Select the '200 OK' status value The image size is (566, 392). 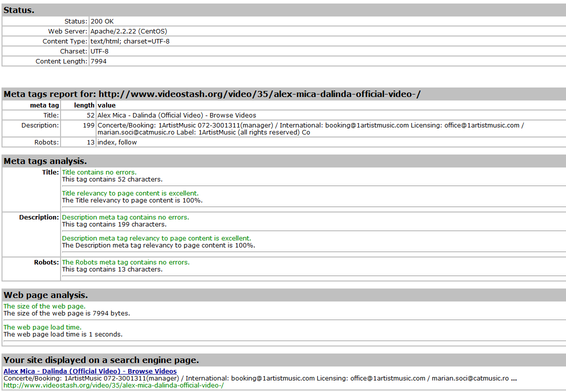102,21
